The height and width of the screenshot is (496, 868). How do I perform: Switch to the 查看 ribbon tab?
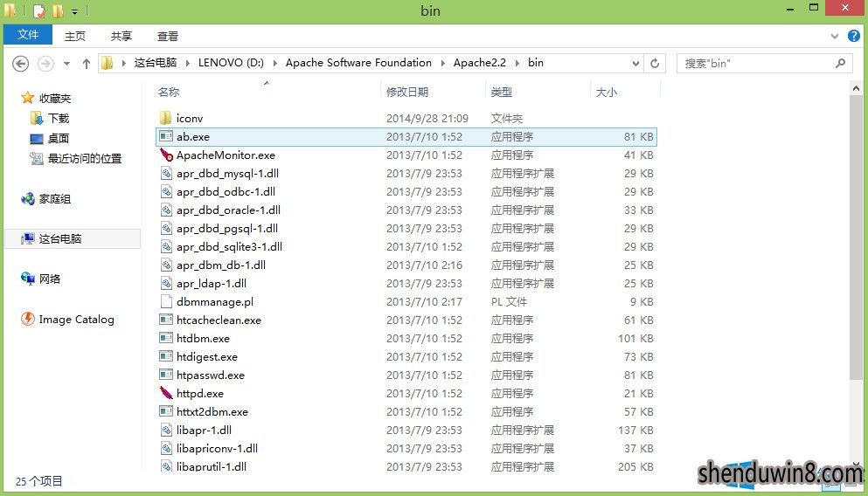pos(167,36)
